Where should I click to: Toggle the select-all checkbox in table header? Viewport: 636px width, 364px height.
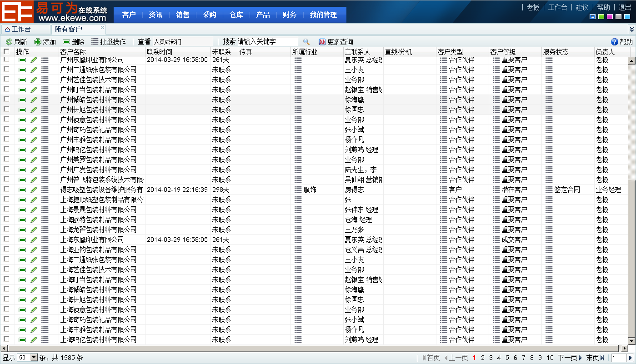click(6, 52)
